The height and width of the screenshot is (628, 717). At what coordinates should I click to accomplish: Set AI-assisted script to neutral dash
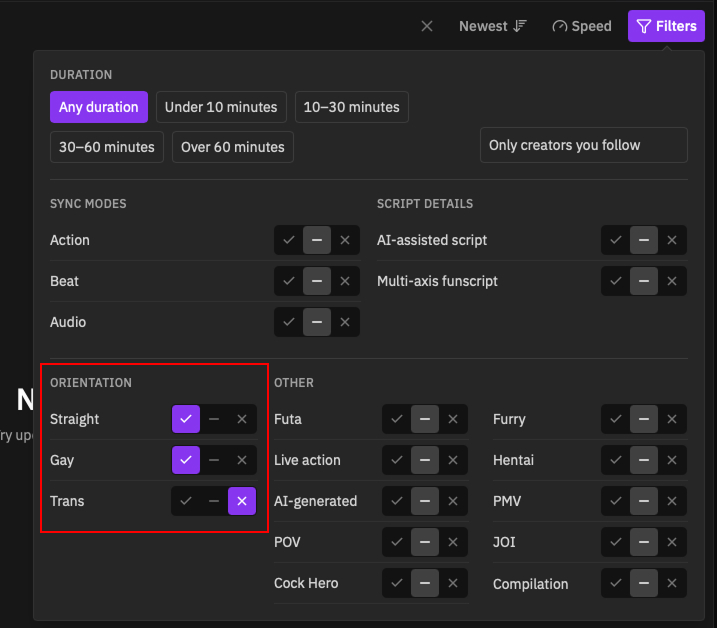pyautogui.click(x=644, y=240)
